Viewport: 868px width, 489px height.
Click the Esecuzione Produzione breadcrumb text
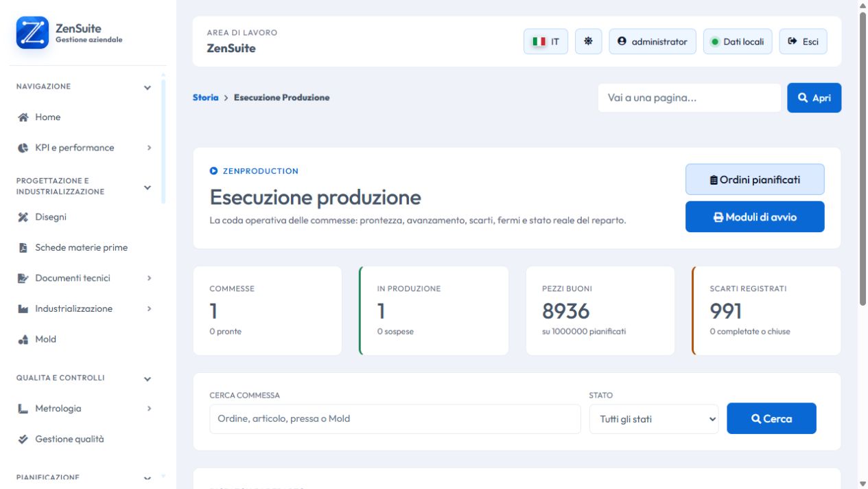pos(281,98)
